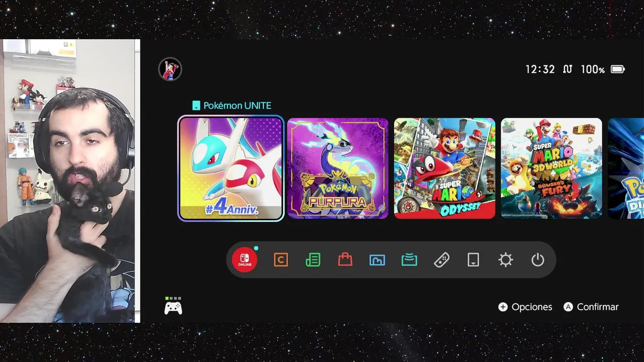Viewport: 644px width, 362px height.
Task: Open the Power/Sleep mode icon
Action: 538,260
